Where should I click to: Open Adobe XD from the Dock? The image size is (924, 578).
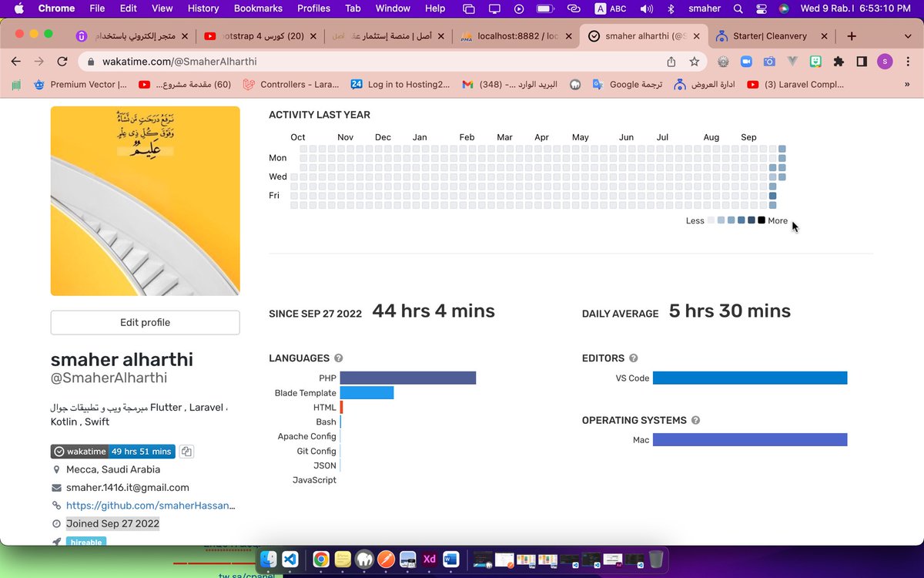[x=430, y=560]
